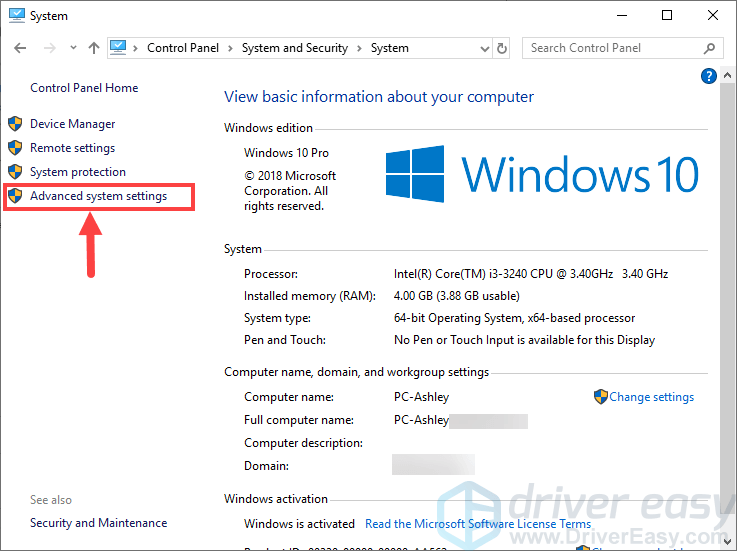Image resolution: width=737 pixels, height=551 pixels.
Task: Select the 'Windows 10 Pro' edition text
Action: click(x=286, y=153)
